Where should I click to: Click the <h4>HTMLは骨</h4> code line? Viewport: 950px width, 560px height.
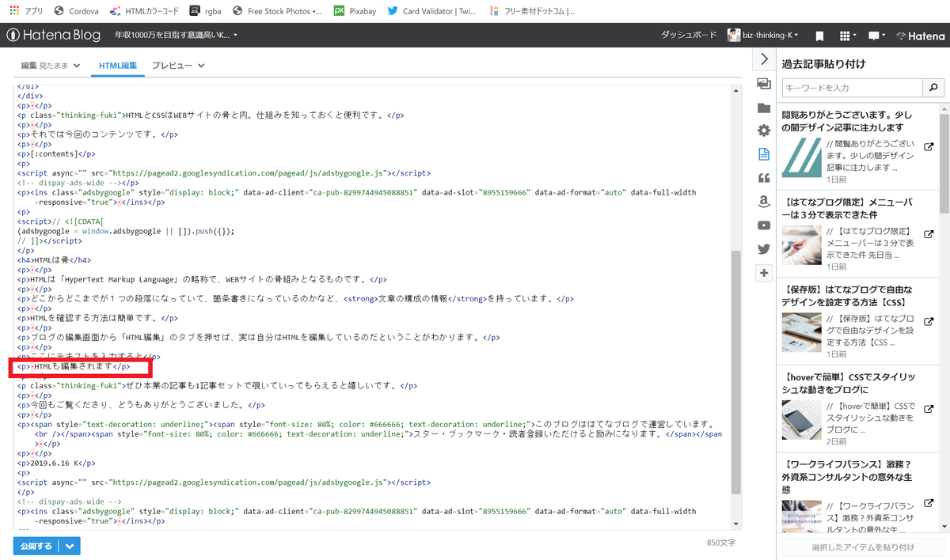pos(54,259)
